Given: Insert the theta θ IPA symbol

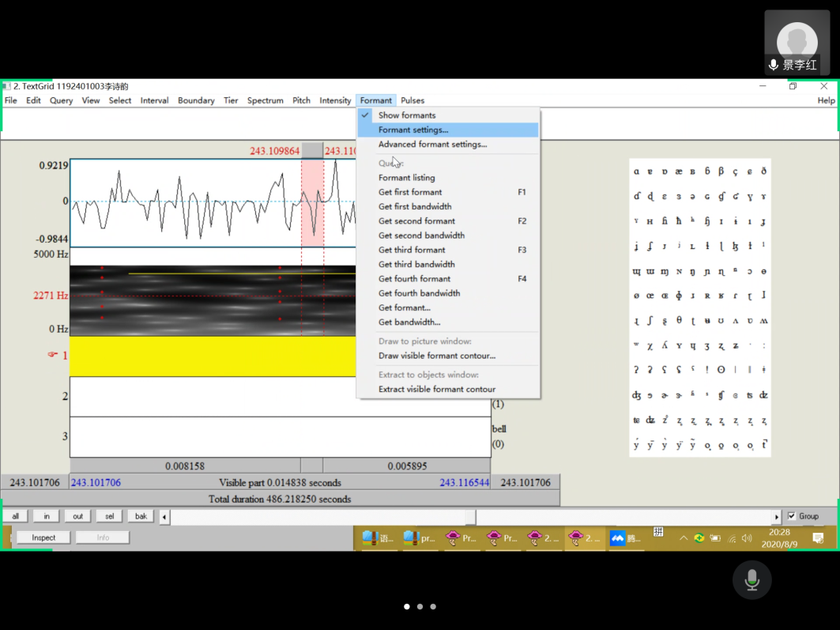Looking at the screenshot, I should coord(679,320).
